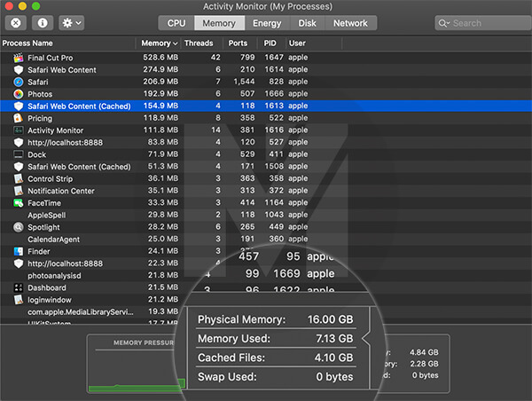The width and height of the screenshot is (532, 401).
Task: Sort by the Process Name column
Action: tap(68, 43)
